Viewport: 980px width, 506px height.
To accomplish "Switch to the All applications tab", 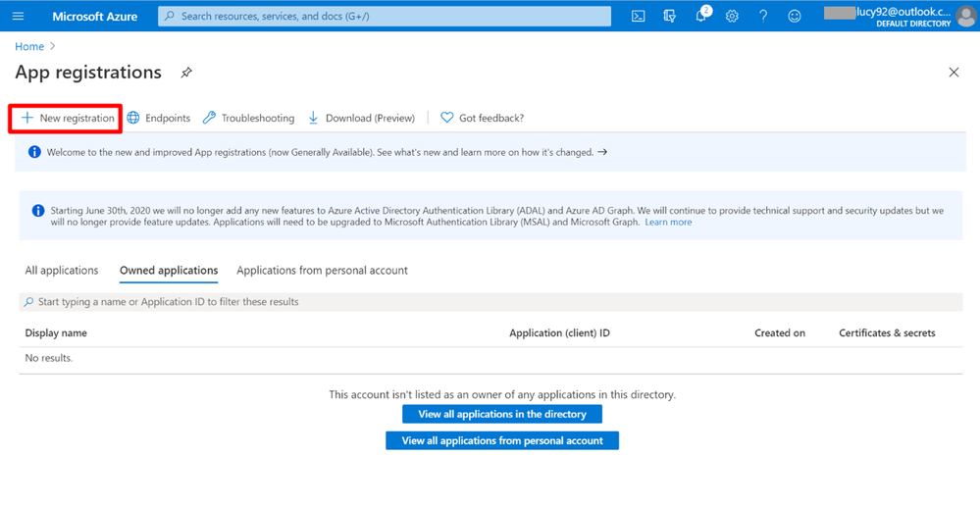I will [62, 271].
